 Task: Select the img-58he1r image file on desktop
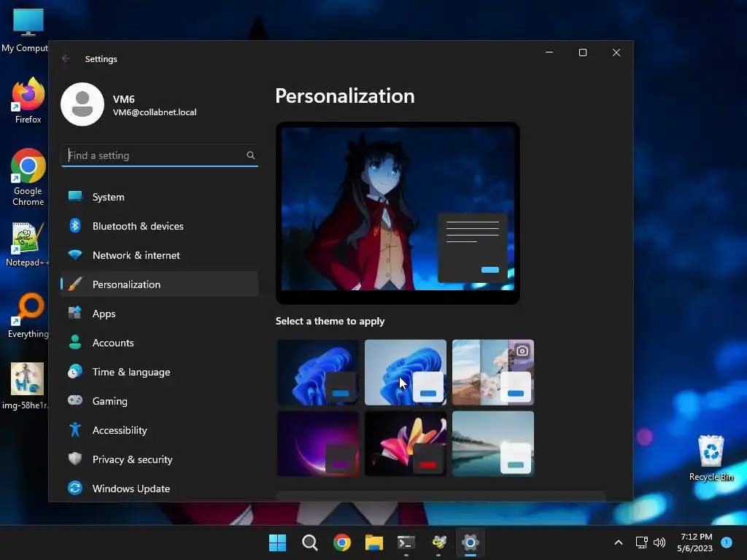tap(26, 386)
